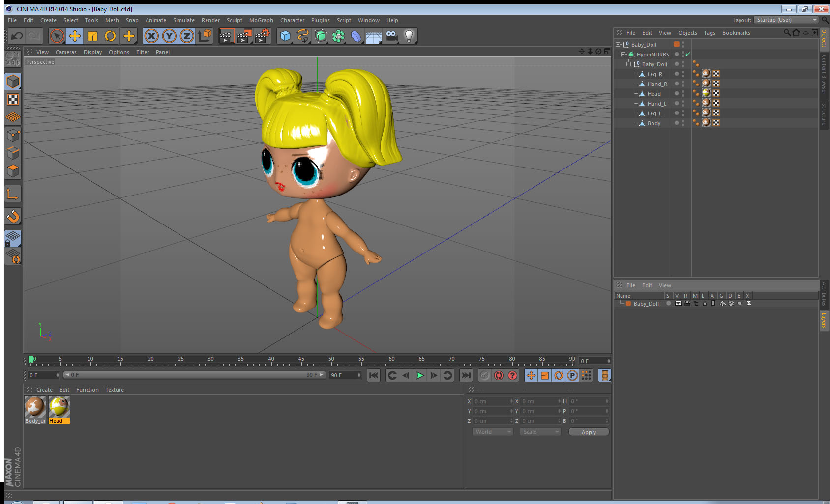Toggle snapping magnet icon
Viewport: 830px width, 504px height.
point(13,216)
